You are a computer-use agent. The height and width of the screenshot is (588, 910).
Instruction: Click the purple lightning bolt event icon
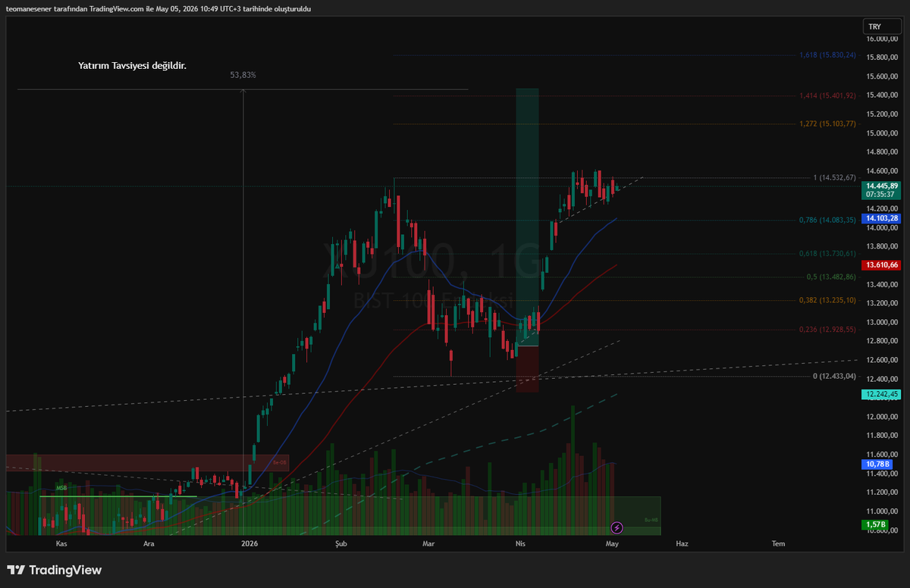click(617, 527)
